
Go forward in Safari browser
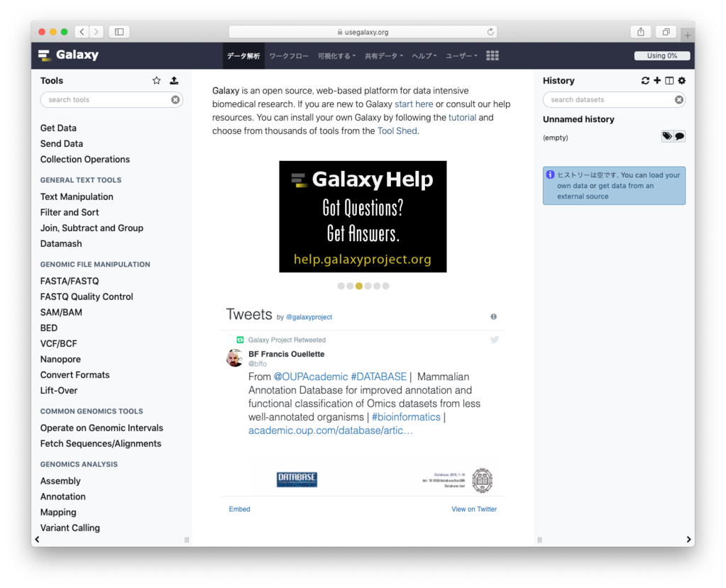(x=97, y=31)
